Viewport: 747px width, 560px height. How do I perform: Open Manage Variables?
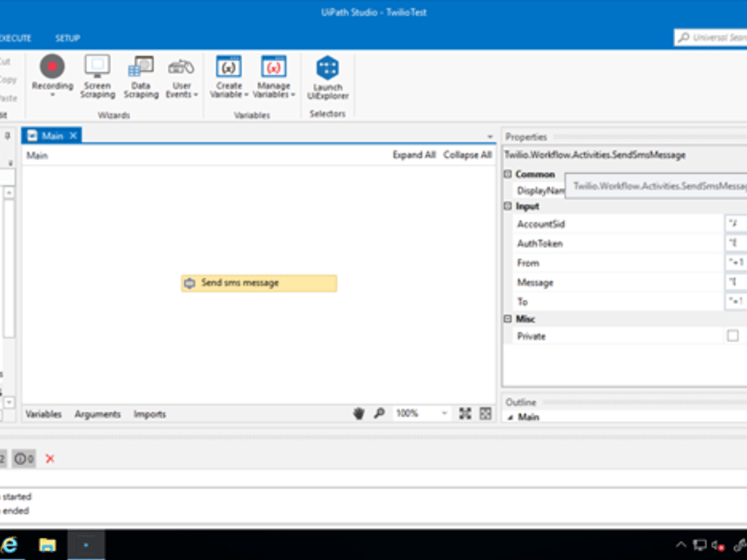(274, 76)
